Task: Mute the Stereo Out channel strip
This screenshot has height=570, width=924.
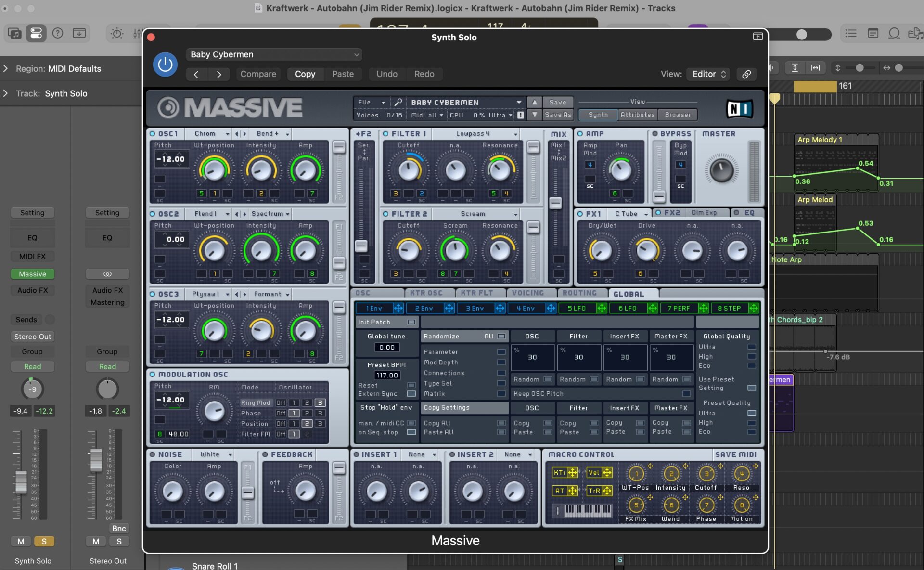Action: click(96, 541)
